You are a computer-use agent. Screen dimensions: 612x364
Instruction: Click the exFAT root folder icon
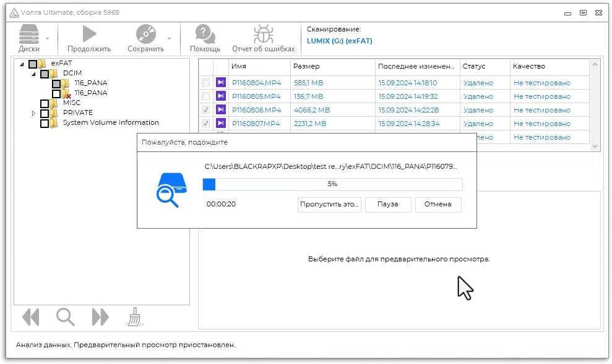pyautogui.click(x=42, y=64)
